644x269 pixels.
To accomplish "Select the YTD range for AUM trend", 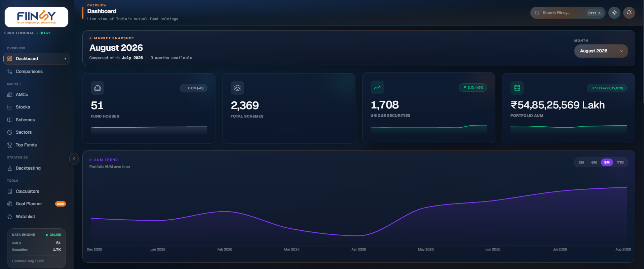I will point(620,163).
